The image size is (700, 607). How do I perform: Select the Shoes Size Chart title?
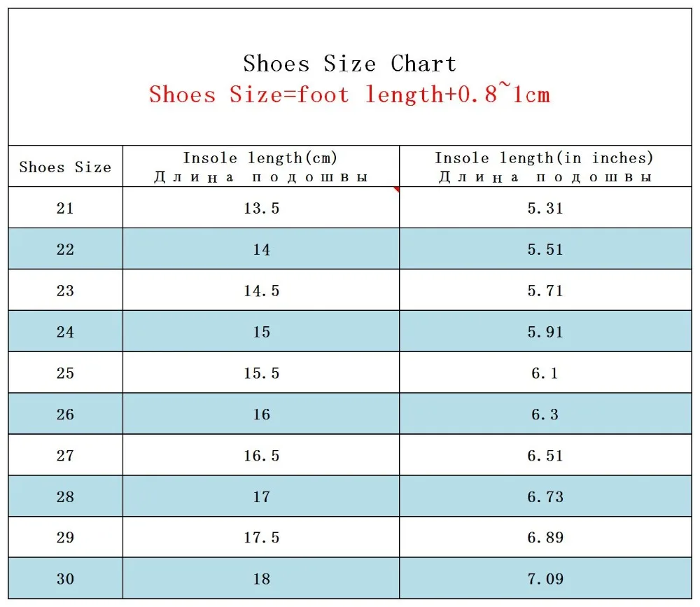point(350,63)
